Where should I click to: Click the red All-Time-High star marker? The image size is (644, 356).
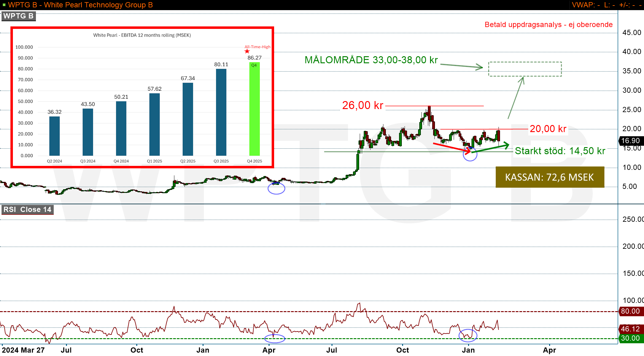[x=247, y=51]
